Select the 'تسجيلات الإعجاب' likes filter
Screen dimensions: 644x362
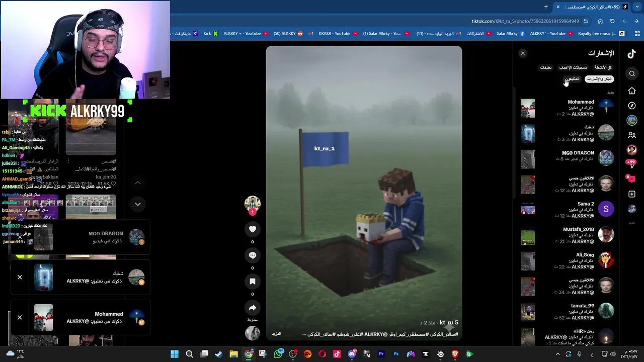point(573,67)
